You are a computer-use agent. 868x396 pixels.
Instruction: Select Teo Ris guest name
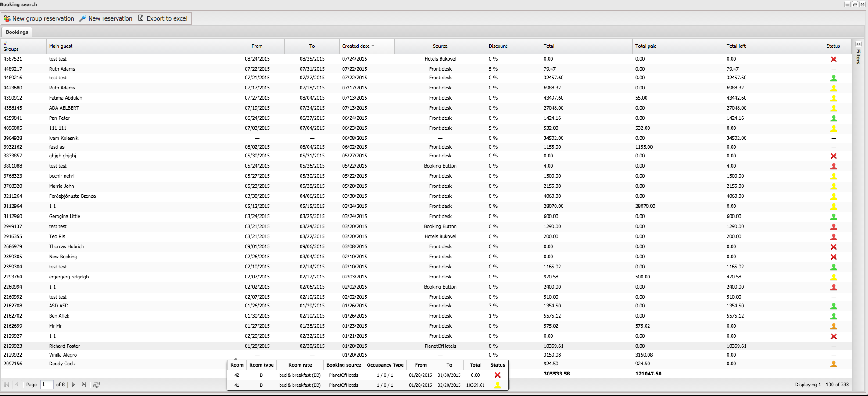point(57,236)
